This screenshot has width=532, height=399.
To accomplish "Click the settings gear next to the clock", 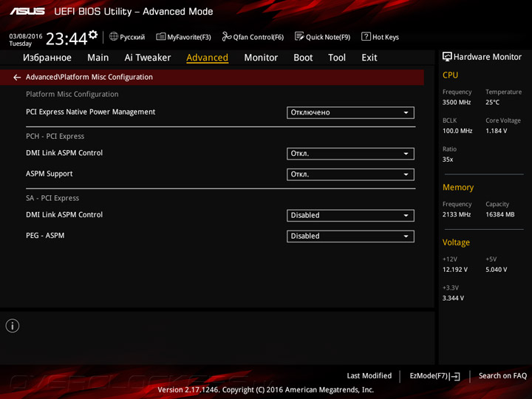I will 93,35.
